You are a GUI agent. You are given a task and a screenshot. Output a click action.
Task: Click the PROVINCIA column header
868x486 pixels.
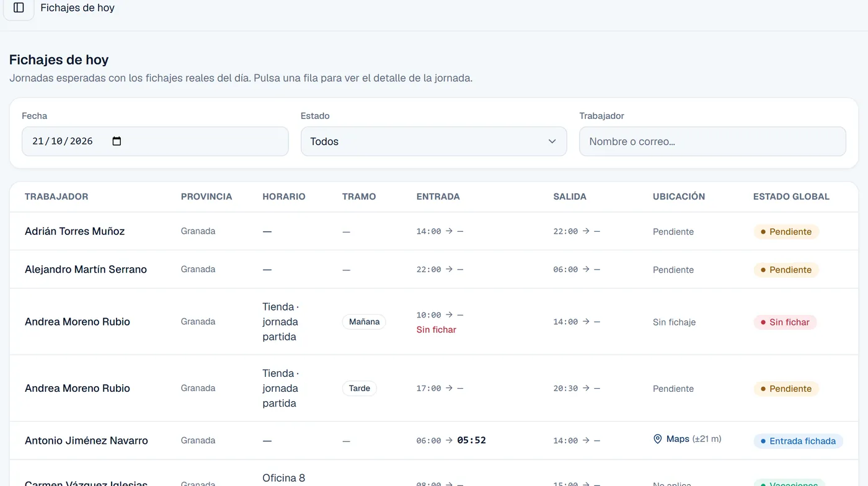tap(206, 197)
